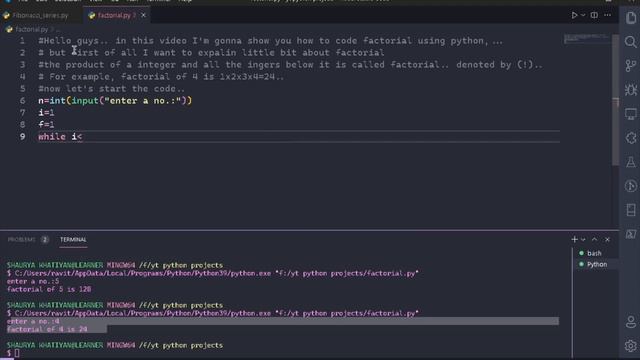Open the Problems panel tab
The image size is (640, 360).
point(22,240)
